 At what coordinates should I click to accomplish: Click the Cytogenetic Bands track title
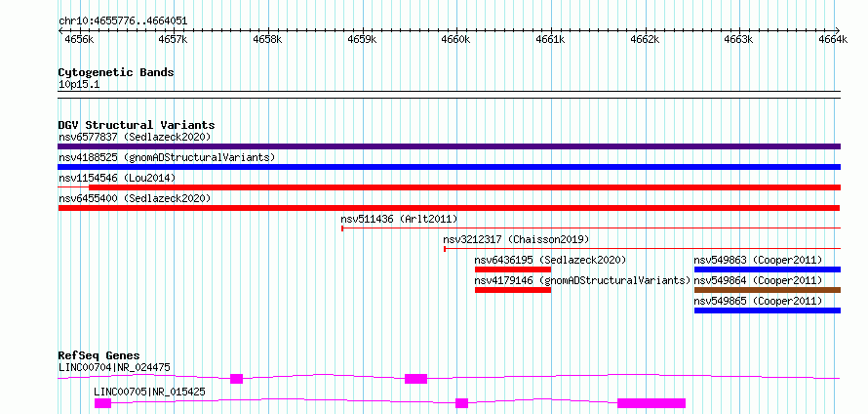(116, 72)
